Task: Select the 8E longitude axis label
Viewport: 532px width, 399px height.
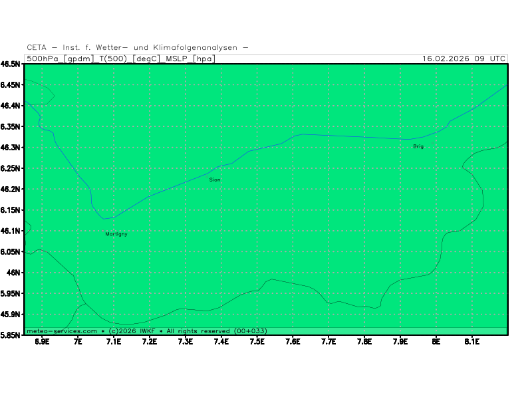Action: coord(436,342)
